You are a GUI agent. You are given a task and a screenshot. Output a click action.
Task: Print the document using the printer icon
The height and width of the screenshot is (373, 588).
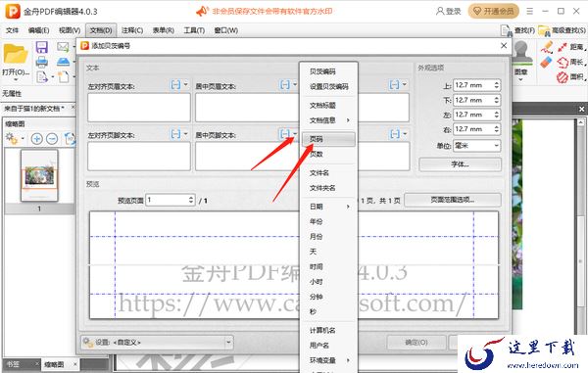[x=41, y=62]
